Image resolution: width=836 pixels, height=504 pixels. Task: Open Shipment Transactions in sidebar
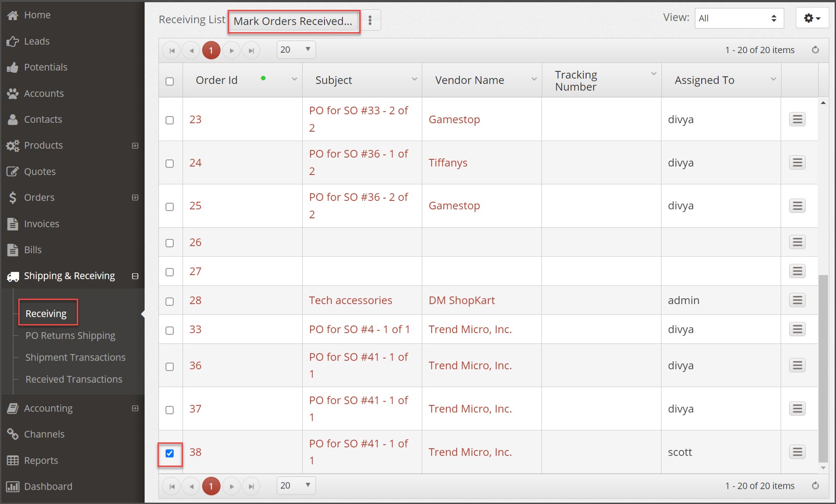point(75,357)
